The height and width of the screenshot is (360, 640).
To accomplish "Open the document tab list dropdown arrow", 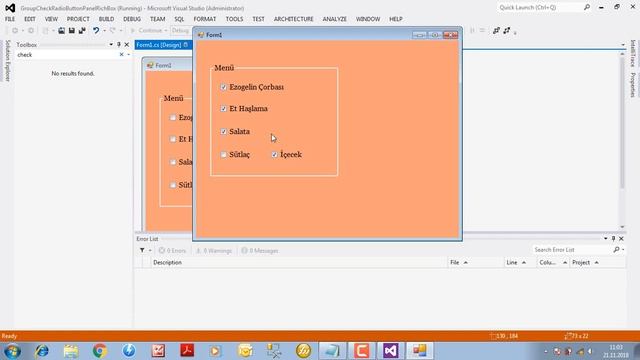I will click(623, 44).
